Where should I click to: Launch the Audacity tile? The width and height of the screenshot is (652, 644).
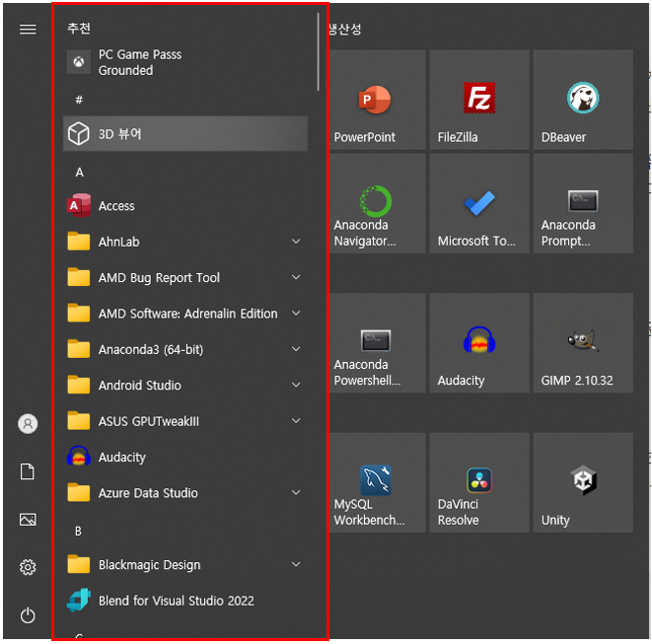click(479, 342)
